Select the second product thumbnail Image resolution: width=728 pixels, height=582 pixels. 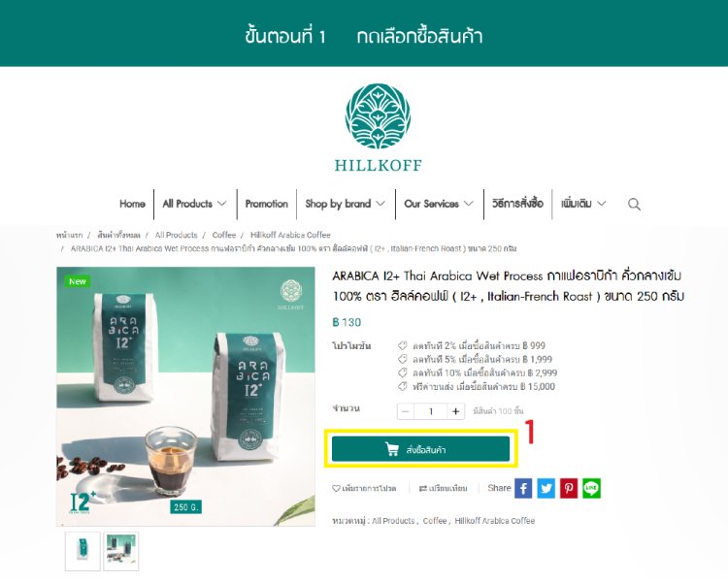click(120, 551)
